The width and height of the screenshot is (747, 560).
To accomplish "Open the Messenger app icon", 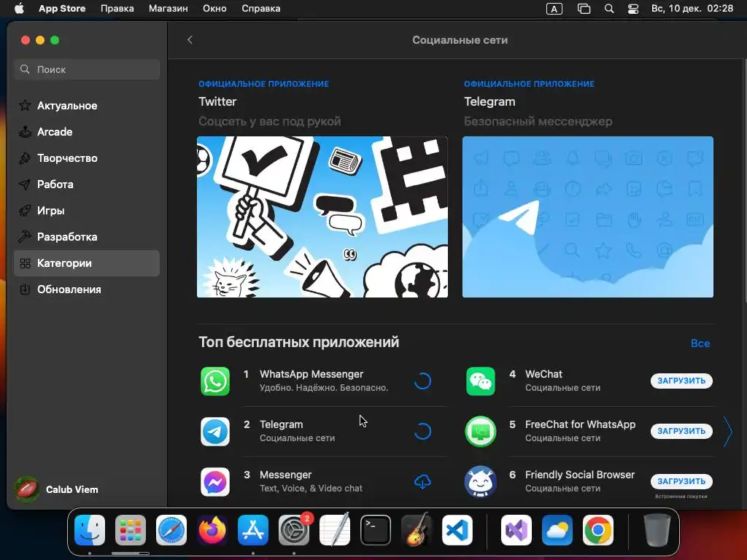I will pyautogui.click(x=215, y=481).
